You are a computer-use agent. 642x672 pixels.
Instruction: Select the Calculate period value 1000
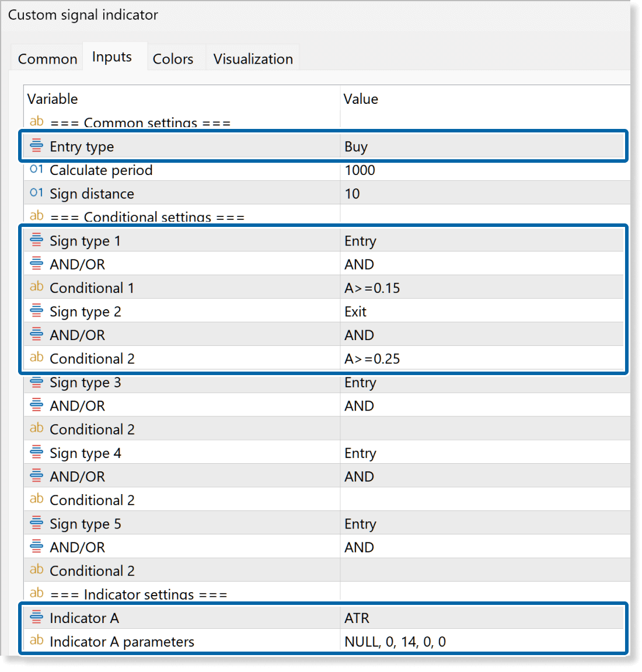481,170
